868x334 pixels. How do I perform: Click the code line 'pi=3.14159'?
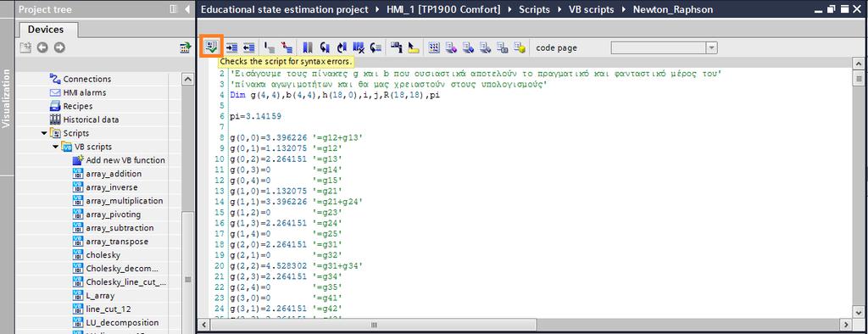tap(255, 116)
